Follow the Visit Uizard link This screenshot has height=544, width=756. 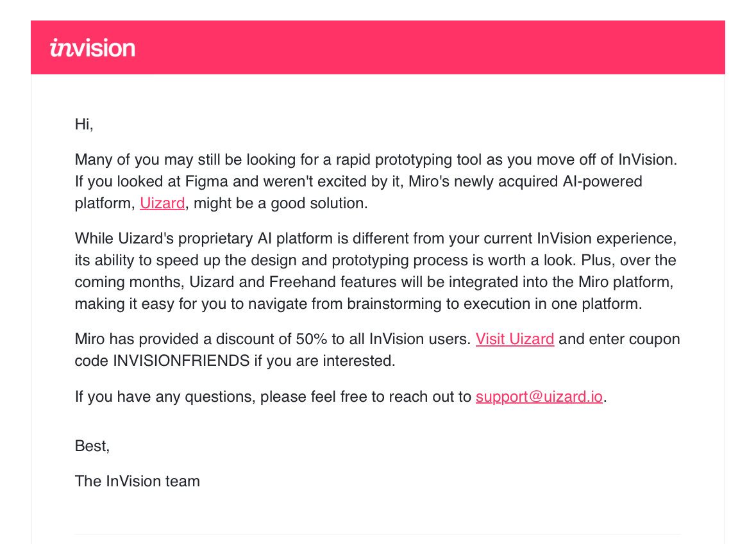[514, 339]
